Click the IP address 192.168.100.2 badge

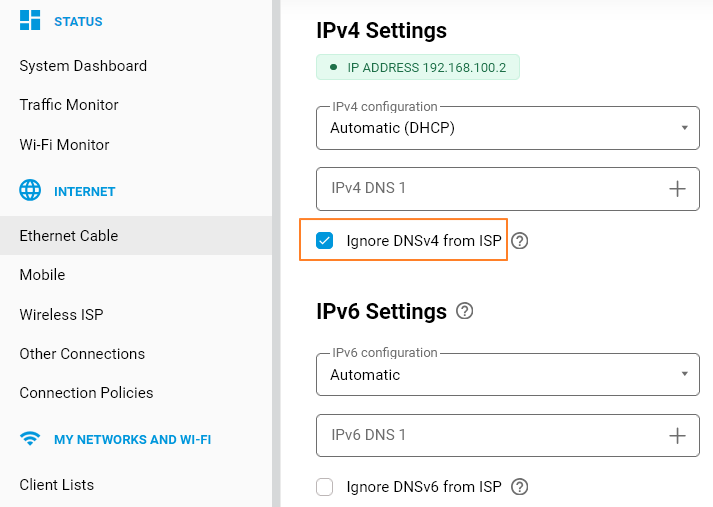click(x=418, y=68)
